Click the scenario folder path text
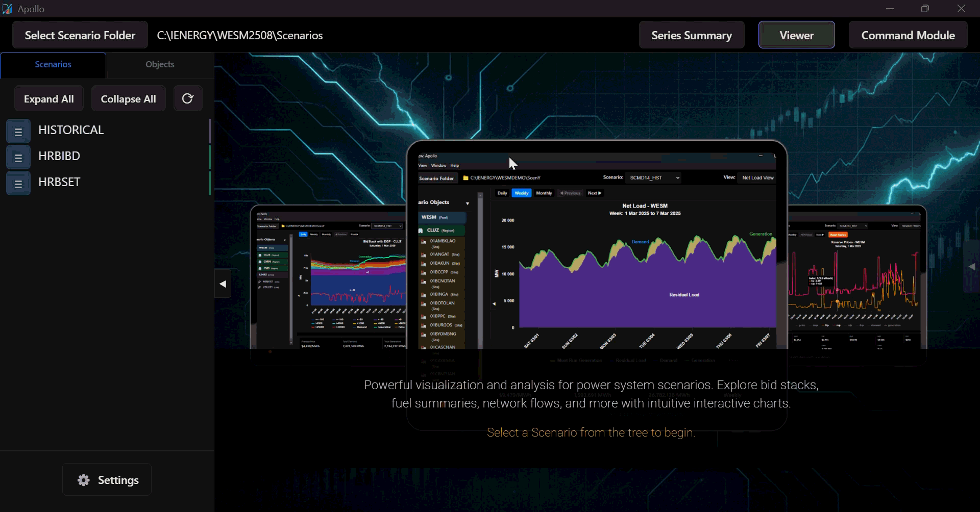 (x=240, y=36)
